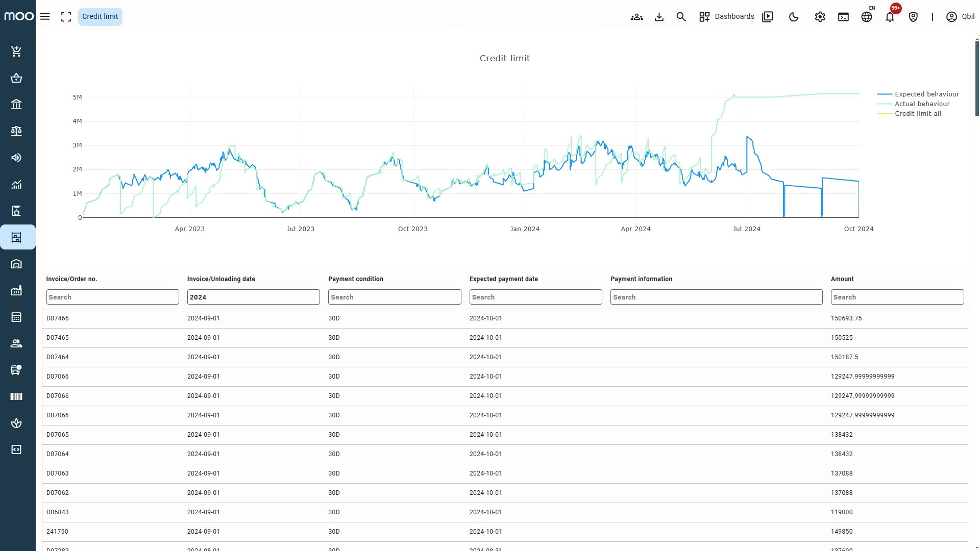The width and height of the screenshot is (980, 551).
Task: Open Qbil user account menu
Action: click(x=960, y=17)
